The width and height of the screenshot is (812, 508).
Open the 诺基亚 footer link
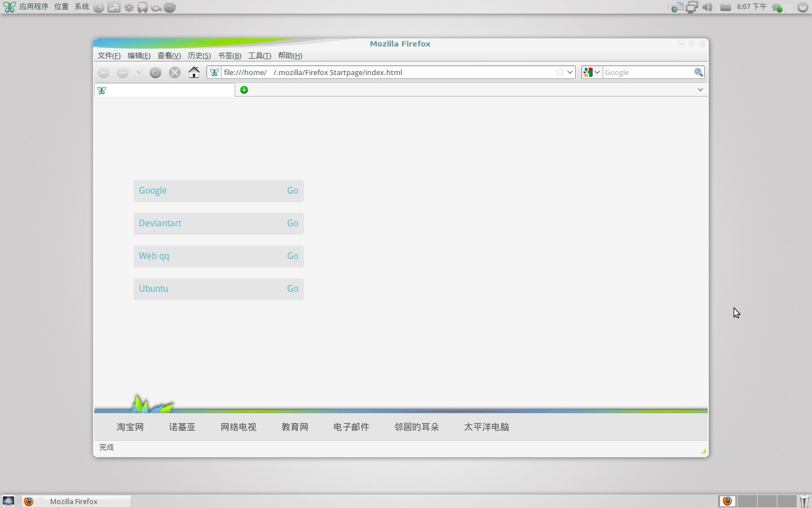[182, 427]
